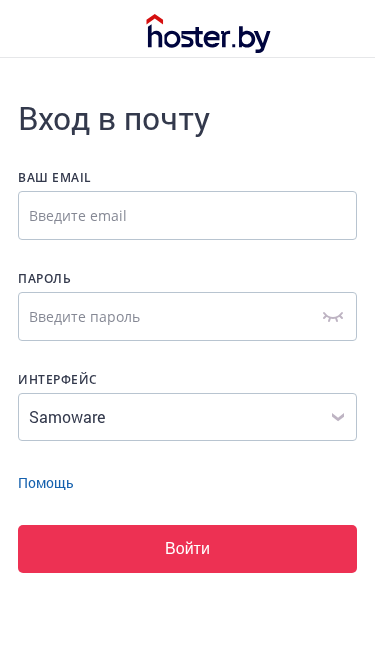
Task: Open the Samoware interface dropdown
Action: click(x=188, y=417)
